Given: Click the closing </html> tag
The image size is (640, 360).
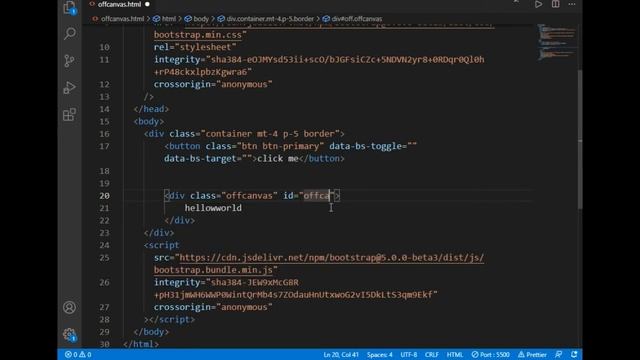Looking at the screenshot, I should click(x=141, y=344).
